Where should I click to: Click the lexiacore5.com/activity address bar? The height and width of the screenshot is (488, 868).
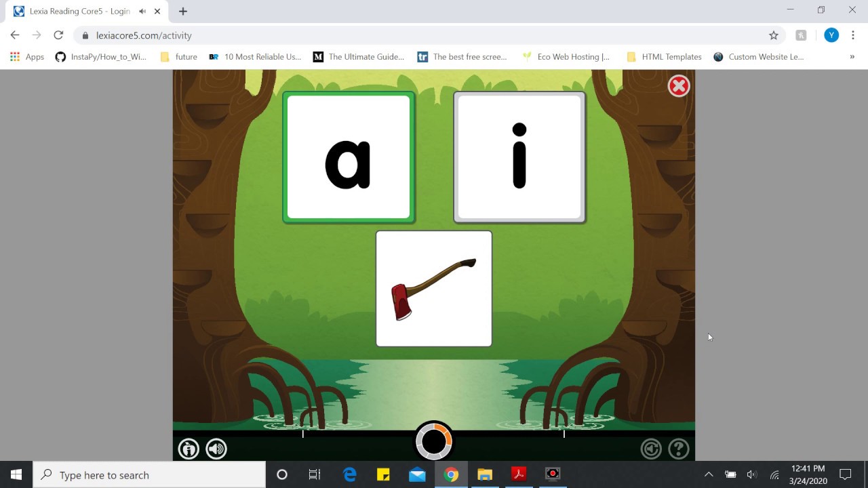pos(429,35)
